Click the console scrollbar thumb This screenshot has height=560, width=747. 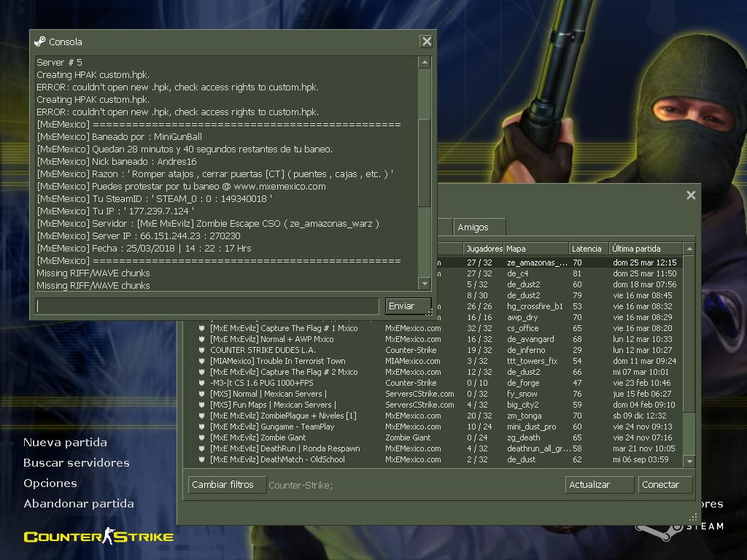pos(425,162)
